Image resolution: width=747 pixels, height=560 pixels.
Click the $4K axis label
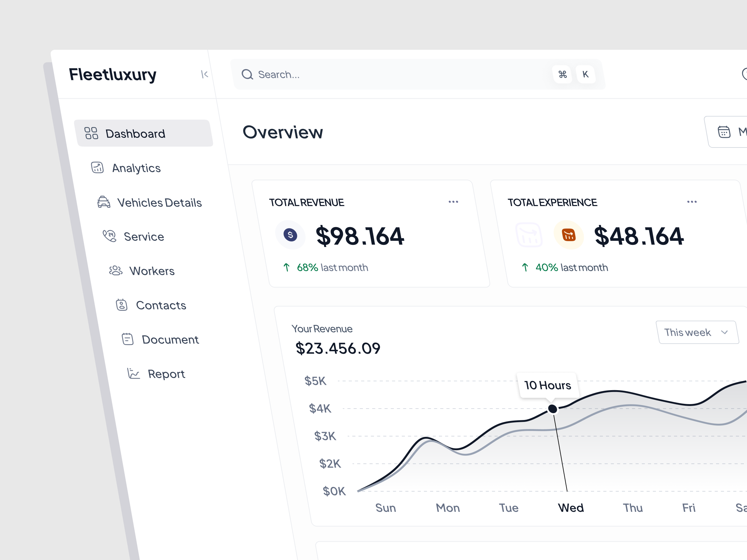tap(320, 408)
